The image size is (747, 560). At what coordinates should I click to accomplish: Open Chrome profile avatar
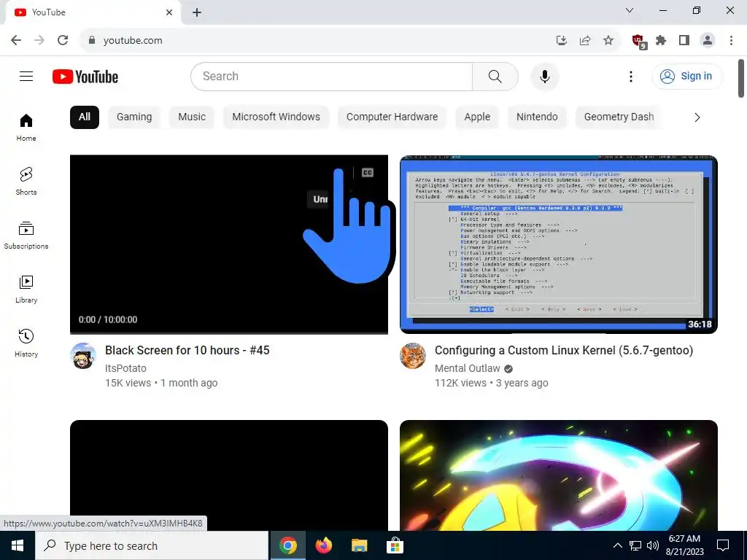pyautogui.click(x=708, y=41)
